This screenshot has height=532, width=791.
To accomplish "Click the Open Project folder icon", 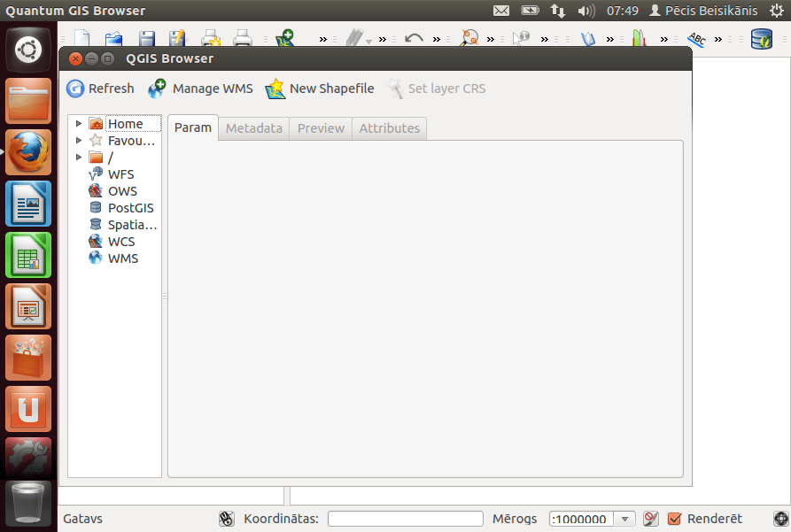I will coord(114,38).
